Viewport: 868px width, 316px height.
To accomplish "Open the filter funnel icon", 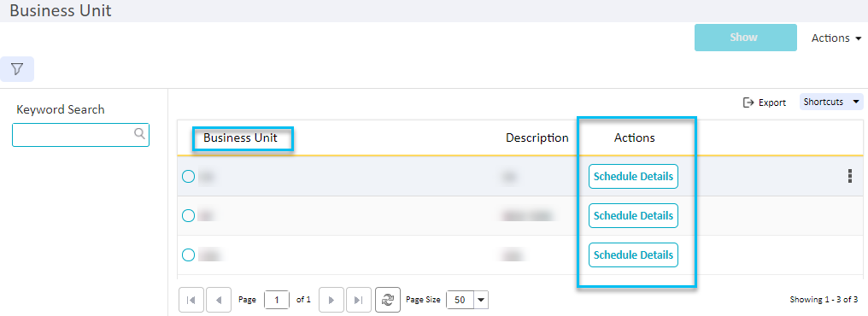I will pyautogui.click(x=17, y=69).
